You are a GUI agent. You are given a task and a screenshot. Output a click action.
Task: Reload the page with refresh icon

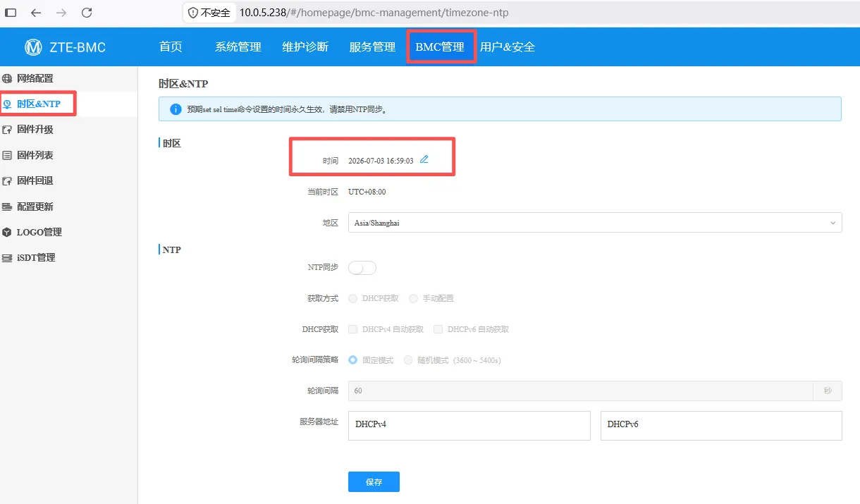pyautogui.click(x=87, y=13)
